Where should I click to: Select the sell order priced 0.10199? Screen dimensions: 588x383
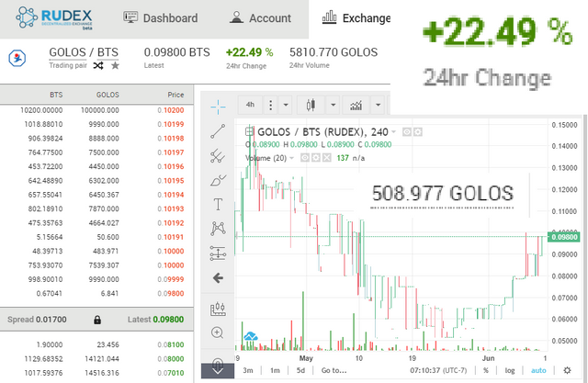(96, 124)
